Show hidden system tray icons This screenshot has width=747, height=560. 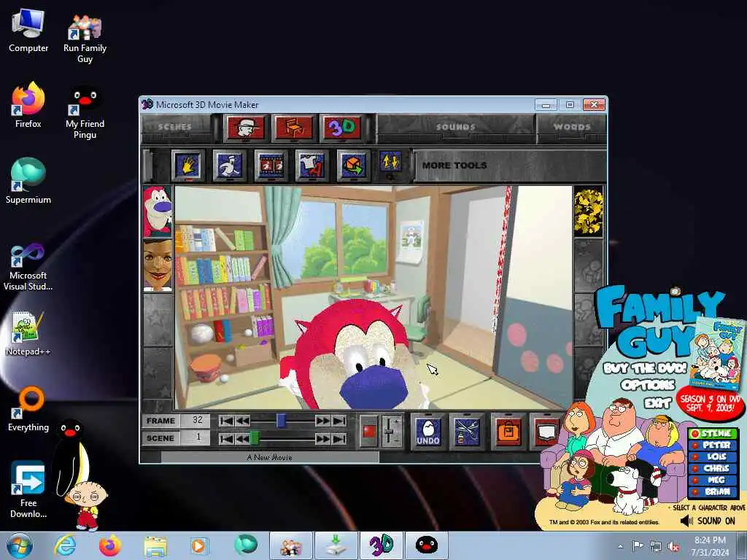620,546
